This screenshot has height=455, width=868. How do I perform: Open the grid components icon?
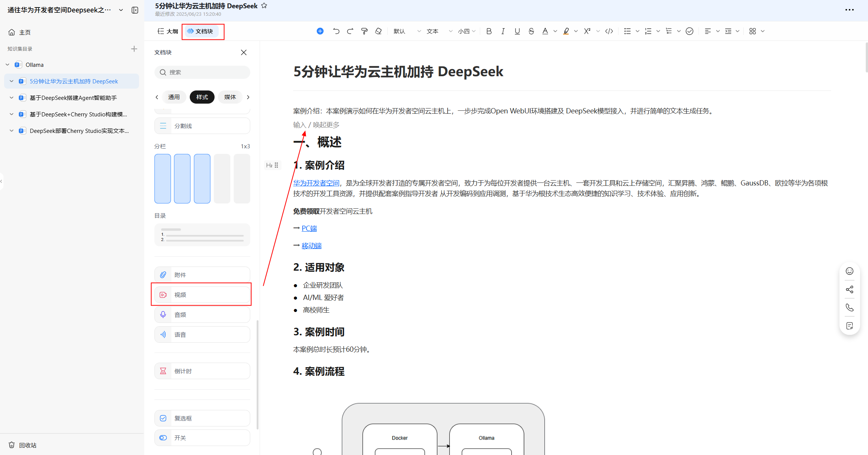753,31
